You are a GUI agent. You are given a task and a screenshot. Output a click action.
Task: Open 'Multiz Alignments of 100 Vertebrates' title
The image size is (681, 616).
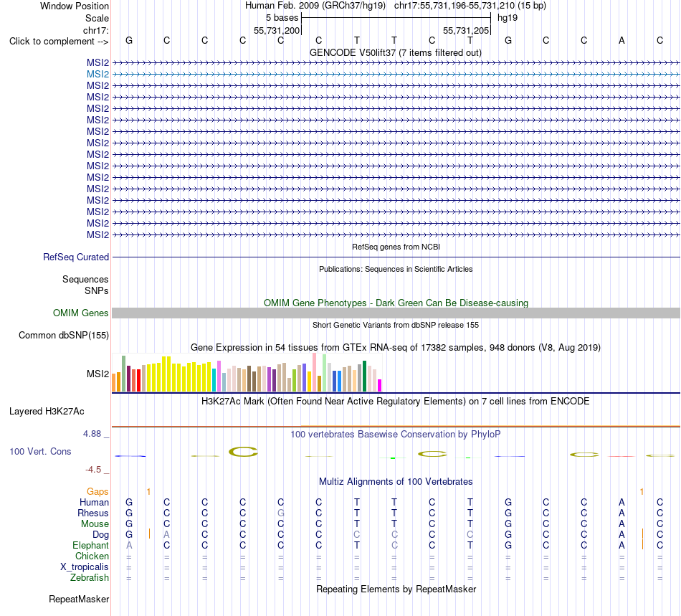[396, 481]
